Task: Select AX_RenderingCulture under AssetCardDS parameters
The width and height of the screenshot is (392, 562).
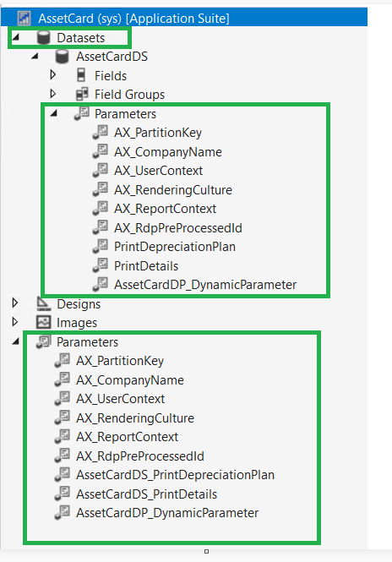Action: pos(172,190)
